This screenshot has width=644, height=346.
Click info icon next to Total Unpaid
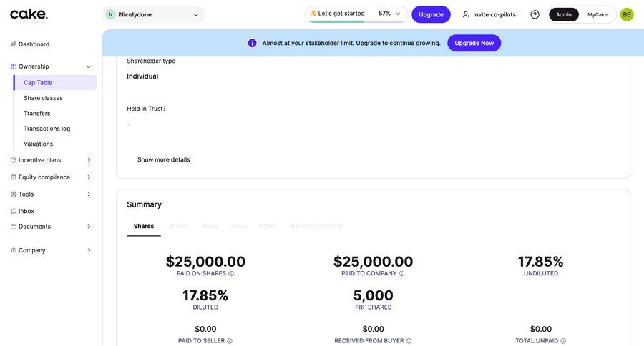pos(563,341)
